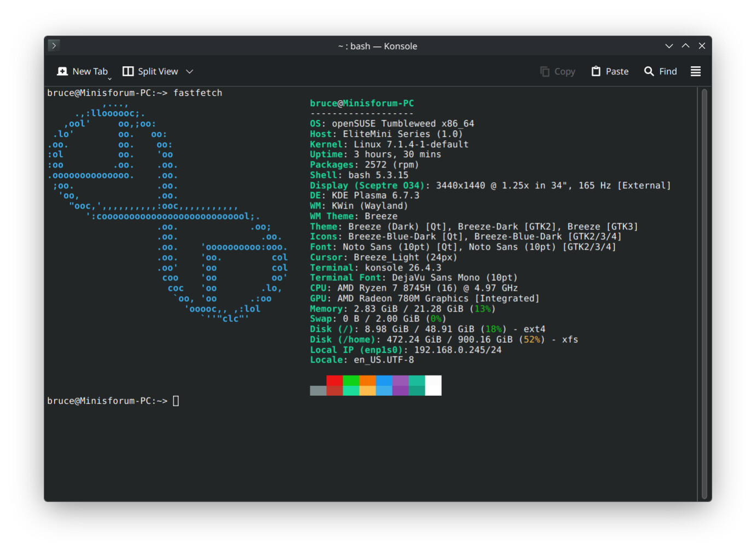Expand the Split View dropdown chevron
The width and height of the screenshot is (756, 554).
click(189, 72)
